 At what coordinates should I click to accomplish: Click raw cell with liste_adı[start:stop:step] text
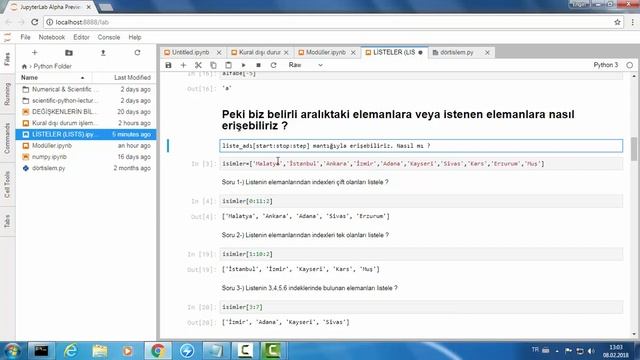tap(421, 146)
